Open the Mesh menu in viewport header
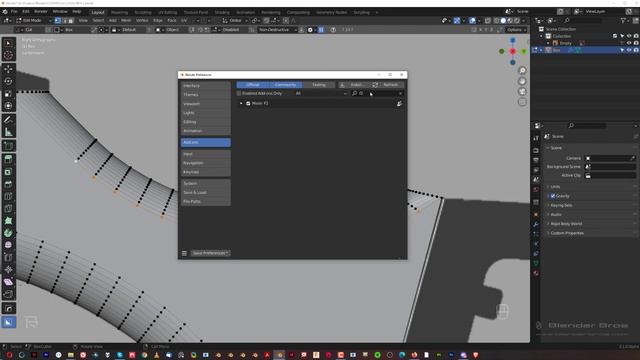This screenshot has width=640, height=360. tap(126, 20)
